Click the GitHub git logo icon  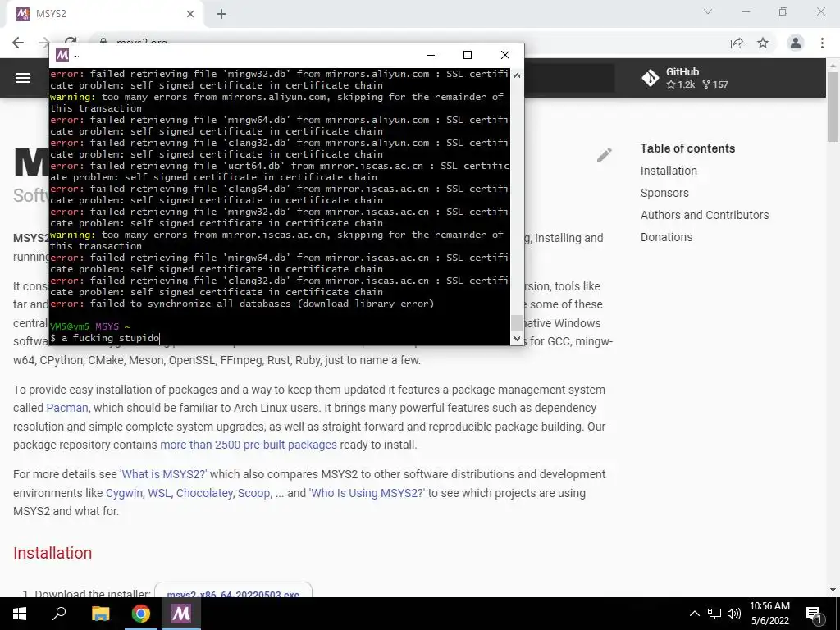click(651, 78)
